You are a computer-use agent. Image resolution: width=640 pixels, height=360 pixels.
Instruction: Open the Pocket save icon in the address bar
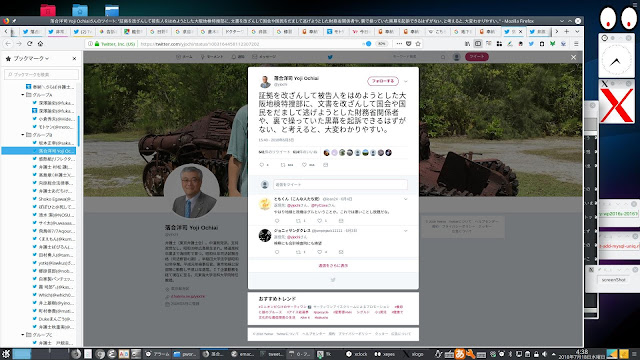coord(409,44)
